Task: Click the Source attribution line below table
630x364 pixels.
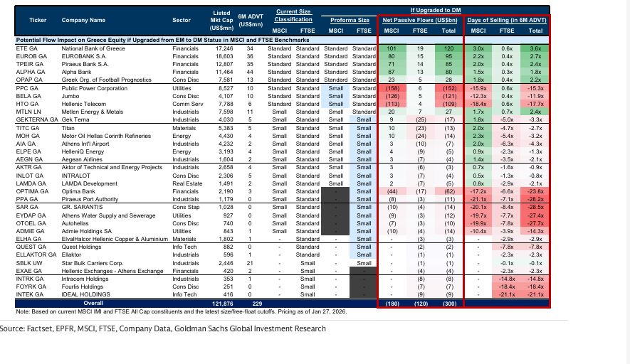Action: tap(164, 328)
